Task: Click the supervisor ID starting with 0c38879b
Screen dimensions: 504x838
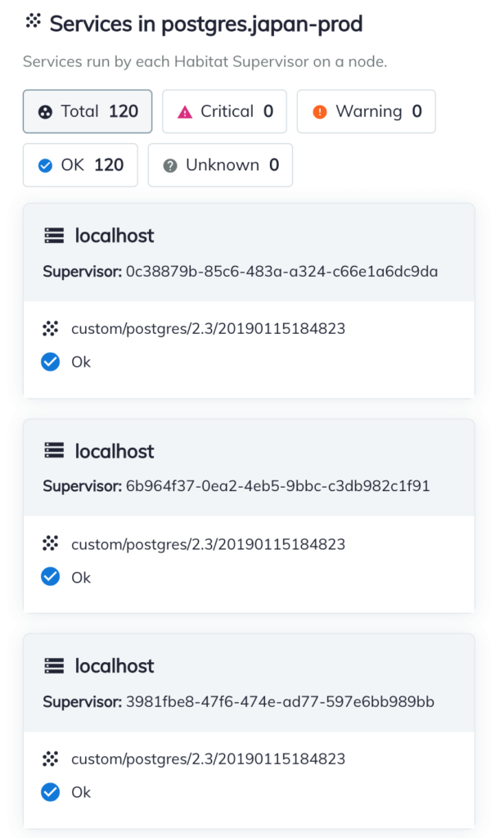Action: point(281,272)
